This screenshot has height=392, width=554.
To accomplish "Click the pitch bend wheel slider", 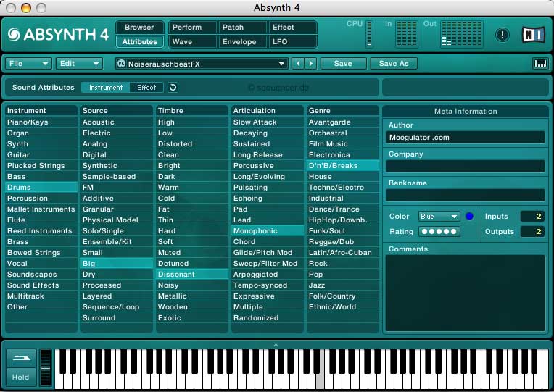I will coord(46,367).
